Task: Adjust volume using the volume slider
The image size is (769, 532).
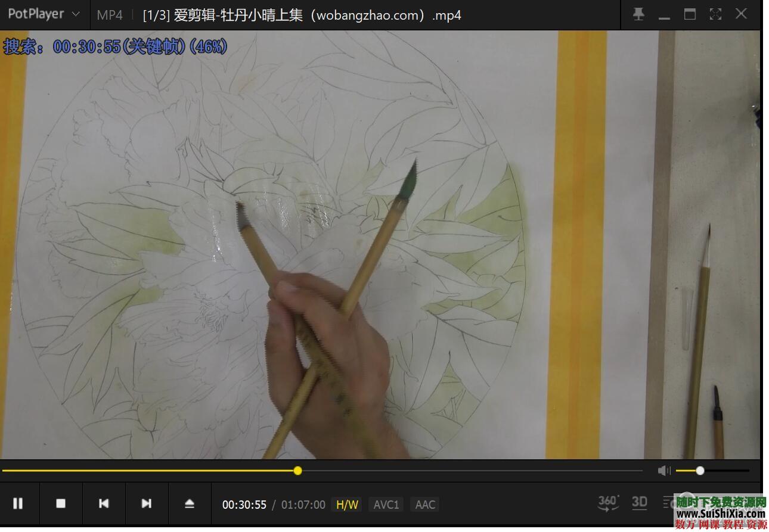Action: 700,470
